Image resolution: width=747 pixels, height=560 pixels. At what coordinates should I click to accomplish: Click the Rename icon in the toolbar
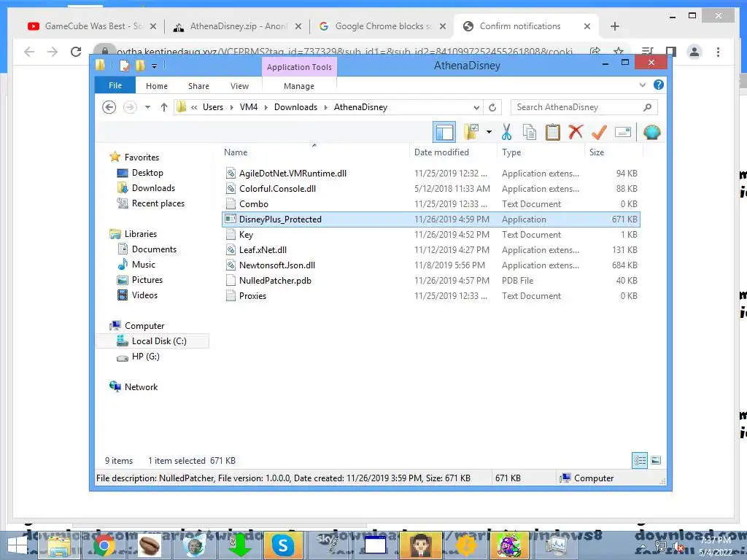[623, 133]
